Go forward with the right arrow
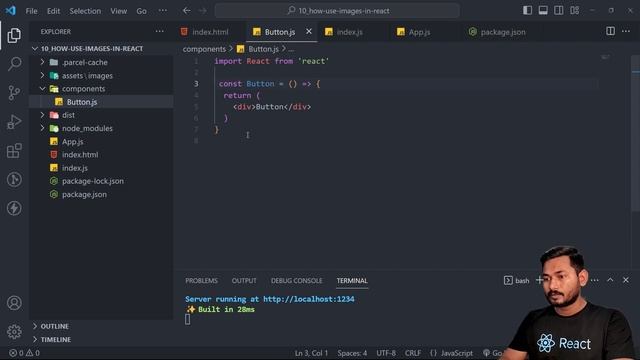640x360 pixels. coord(202,11)
